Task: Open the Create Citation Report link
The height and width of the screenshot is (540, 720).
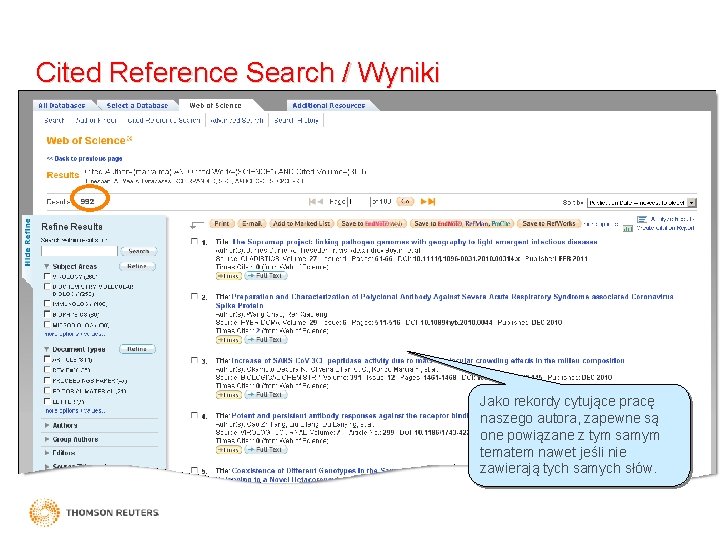Action: coord(665,228)
